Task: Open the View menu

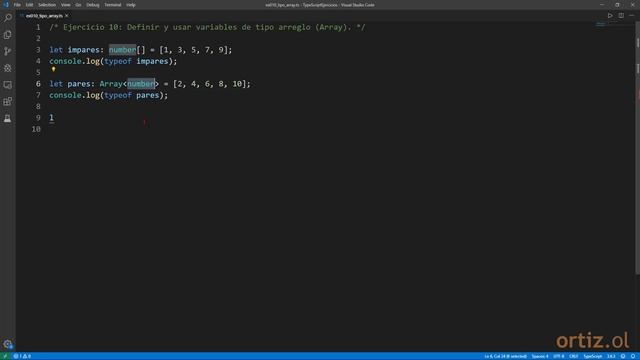Action: [x=66, y=5]
